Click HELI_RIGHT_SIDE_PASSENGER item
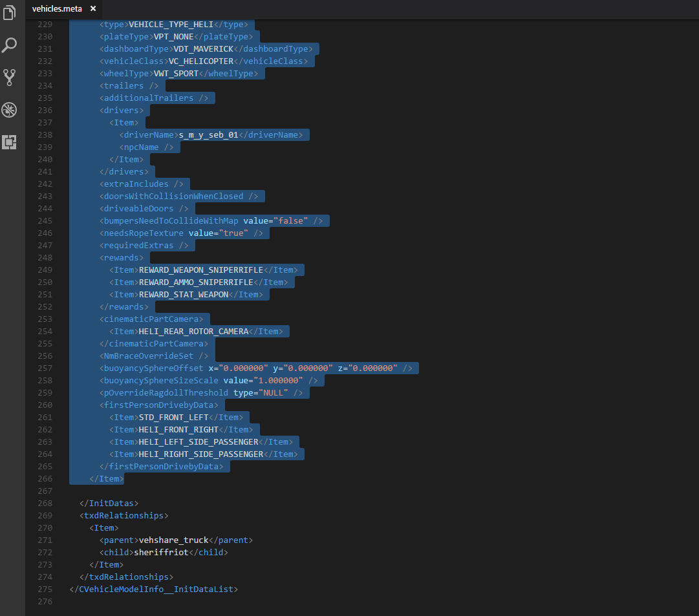The width and height of the screenshot is (699, 616). click(x=200, y=454)
